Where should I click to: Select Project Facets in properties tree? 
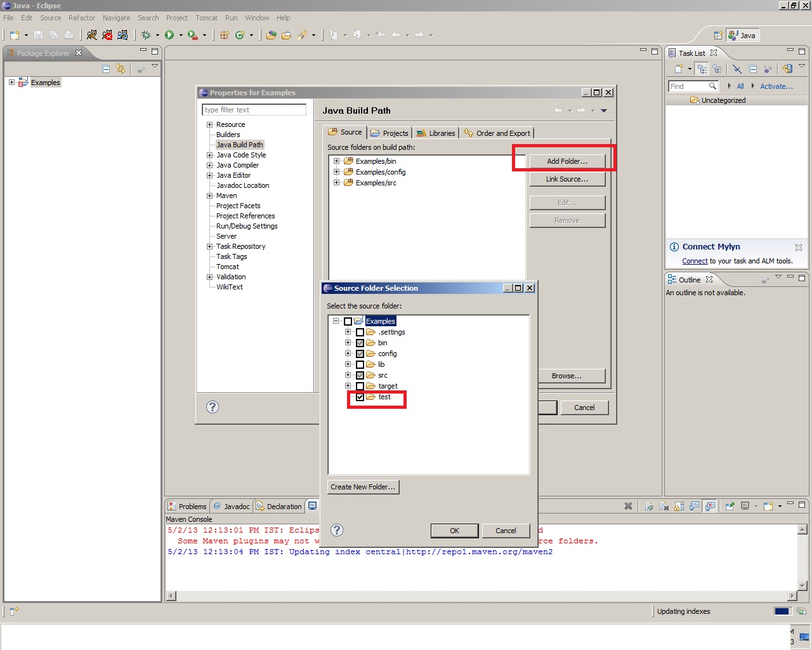point(238,206)
